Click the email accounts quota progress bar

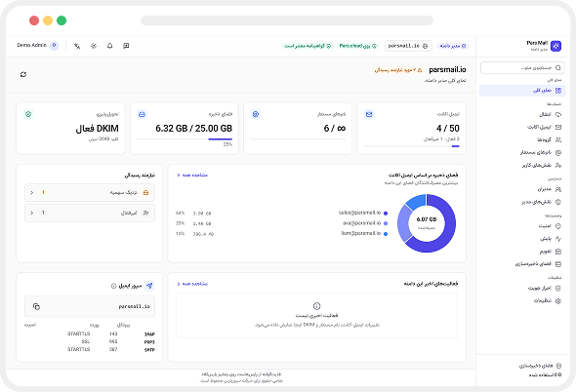(x=412, y=146)
